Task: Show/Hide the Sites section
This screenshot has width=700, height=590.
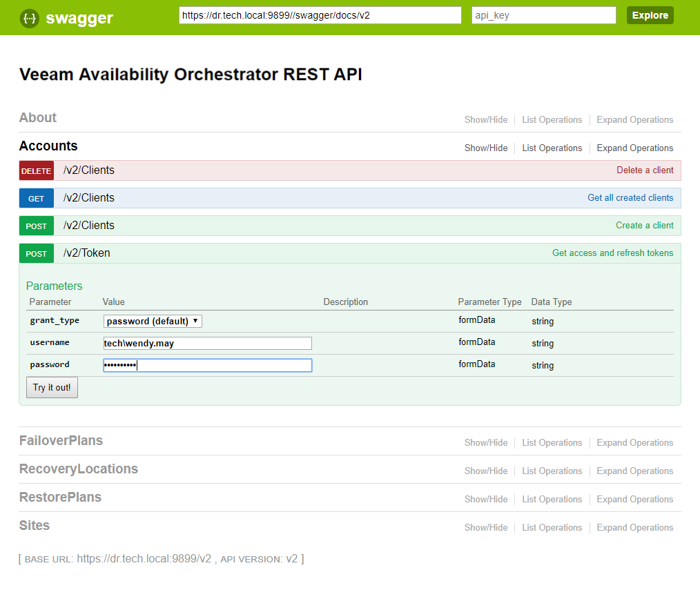Action: coord(486,527)
